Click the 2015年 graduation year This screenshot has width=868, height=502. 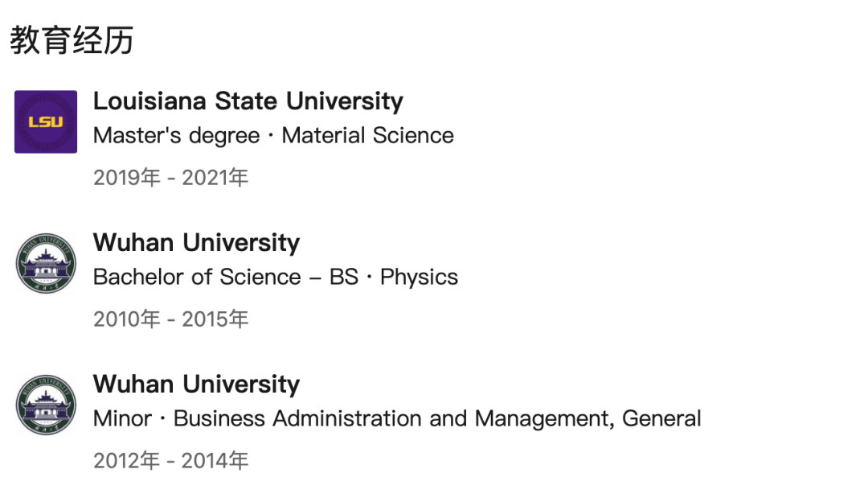(x=215, y=319)
